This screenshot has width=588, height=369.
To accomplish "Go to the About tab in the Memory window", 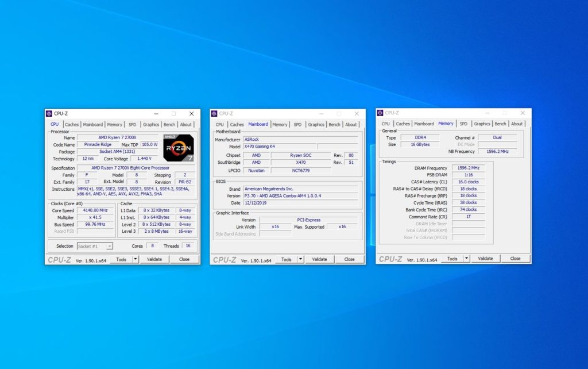I will click(x=517, y=124).
